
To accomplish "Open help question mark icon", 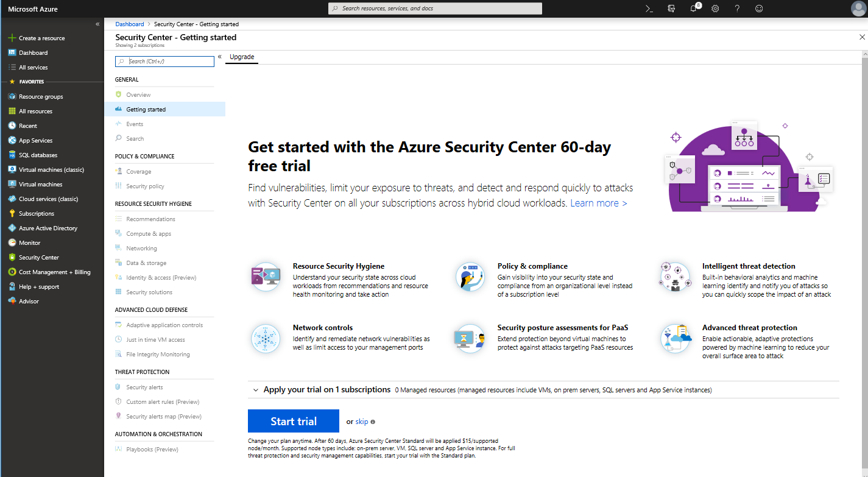I will [737, 9].
